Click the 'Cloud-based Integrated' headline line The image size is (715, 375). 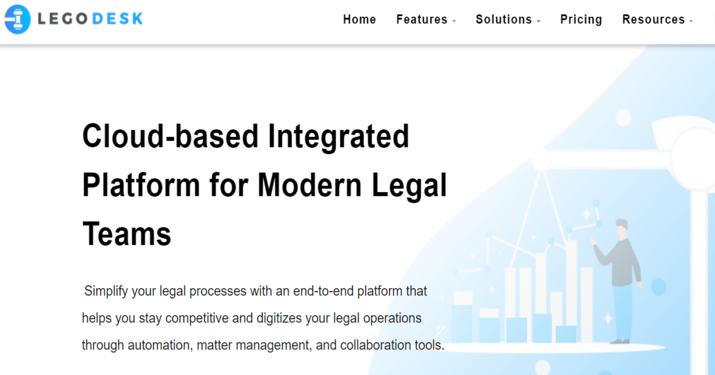click(x=246, y=136)
